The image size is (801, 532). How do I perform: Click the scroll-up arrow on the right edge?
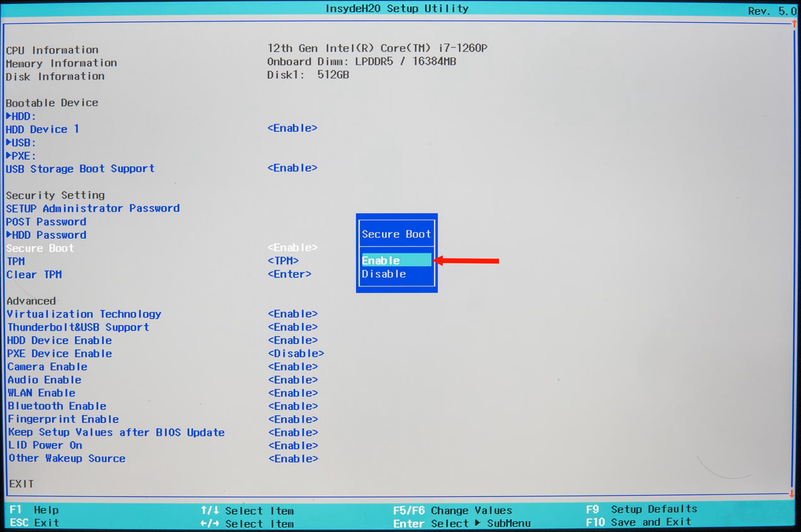click(794, 24)
